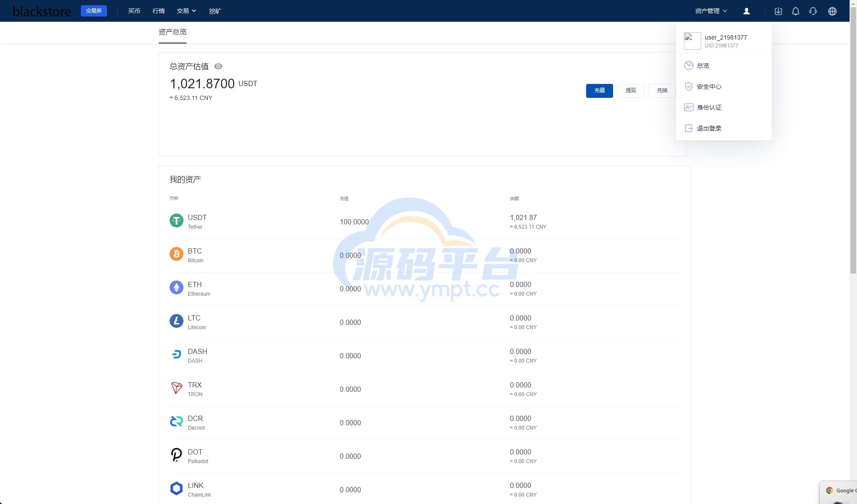Click the USDT Tether coin icon
The image size is (857, 504).
176,220
